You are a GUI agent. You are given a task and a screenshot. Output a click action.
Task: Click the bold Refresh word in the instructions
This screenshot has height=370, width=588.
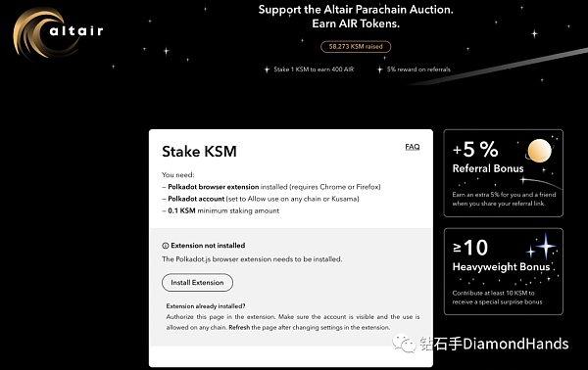coord(239,327)
